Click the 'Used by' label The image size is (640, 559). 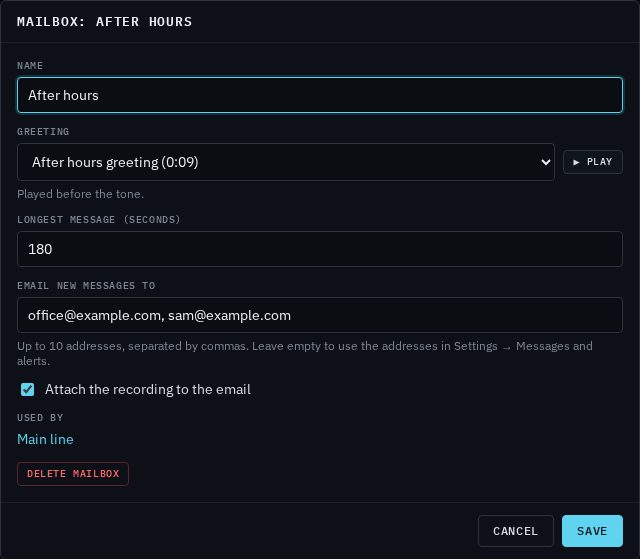coord(40,418)
